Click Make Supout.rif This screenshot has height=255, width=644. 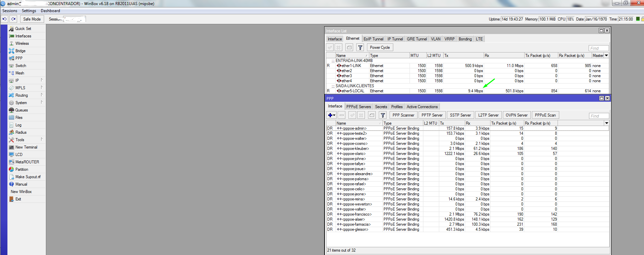click(28, 177)
